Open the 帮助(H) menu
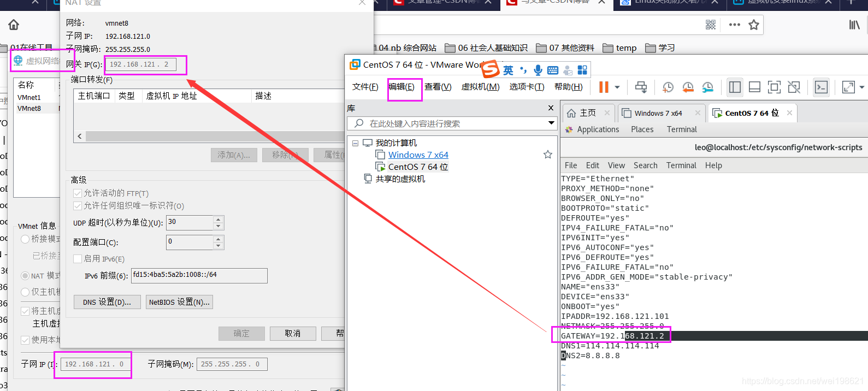Screen dimensions: 868x391 point(569,87)
